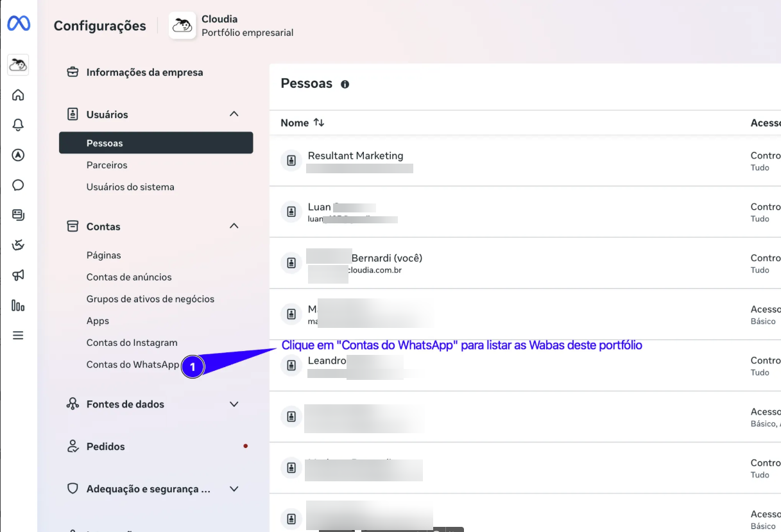This screenshot has width=781, height=532.
Task: Select the Luan person row
Action: tap(525, 212)
